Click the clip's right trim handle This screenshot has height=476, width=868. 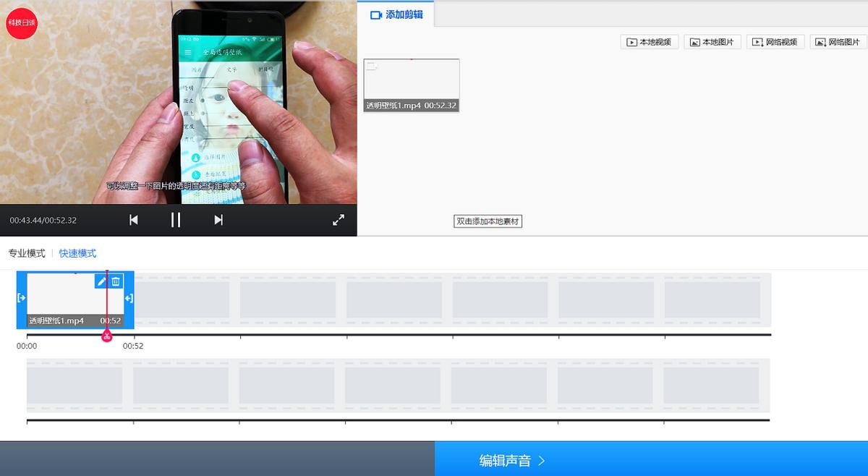[129, 298]
